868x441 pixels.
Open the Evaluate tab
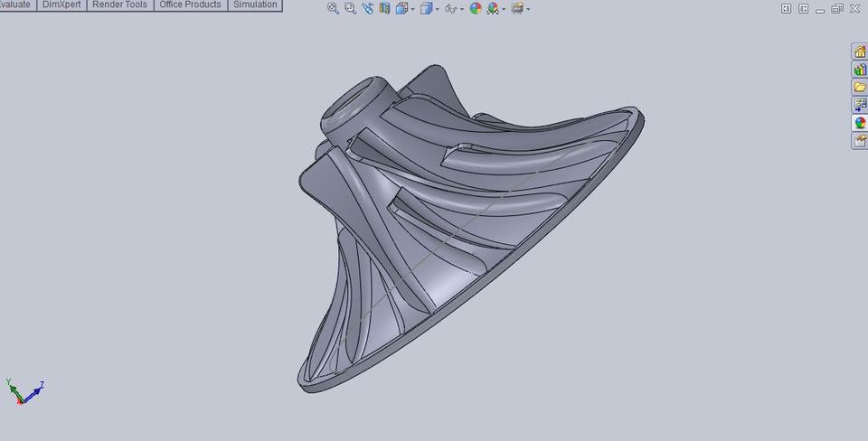coord(16,5)
